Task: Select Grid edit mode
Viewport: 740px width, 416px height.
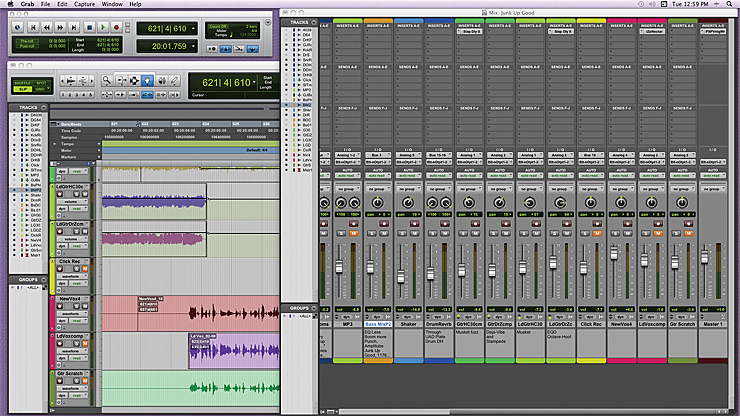Action: (x=41, y=89)
